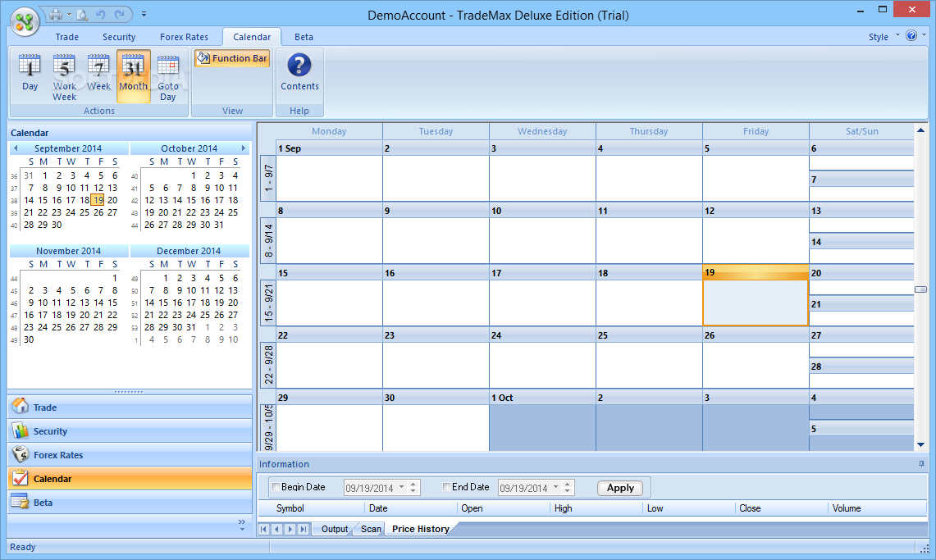936x560 pixels.
Task: Click the December 2014 mini calendar title
Action: tap(189, 250)
